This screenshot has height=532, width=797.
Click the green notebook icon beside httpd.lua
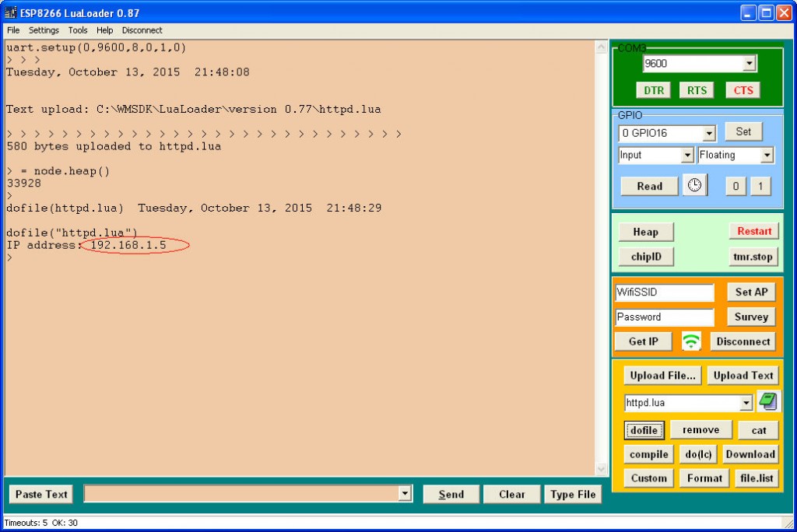click(767, 402)
